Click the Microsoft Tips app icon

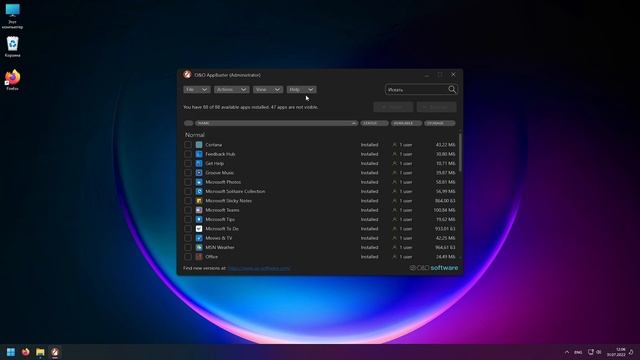(199, 219)
